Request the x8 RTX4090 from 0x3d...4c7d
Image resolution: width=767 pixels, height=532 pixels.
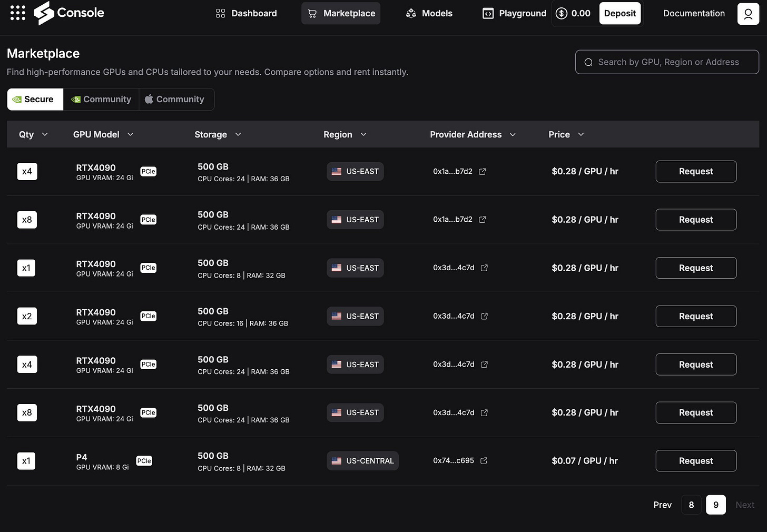(696, 412)
